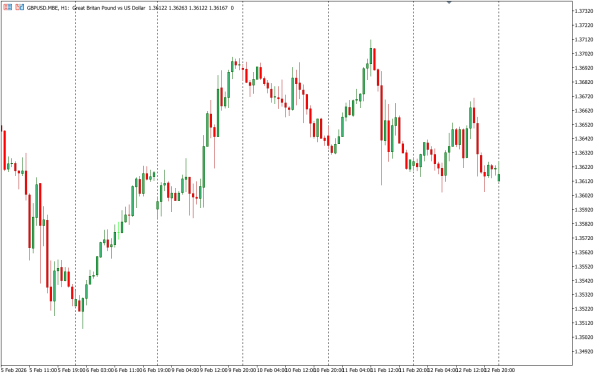600x376 pixels.
Task: Click the '6 Feb 11:00' time axis label
Action: (129, 370)
